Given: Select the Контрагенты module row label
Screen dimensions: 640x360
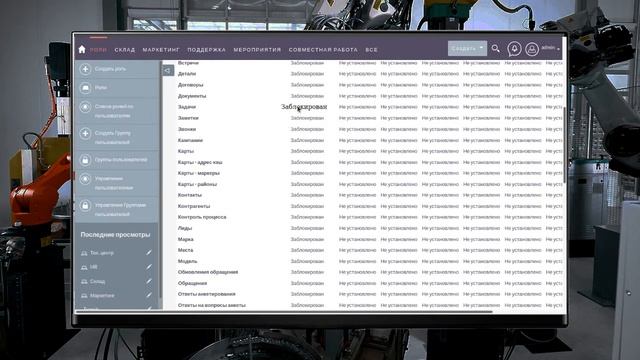Looking at the screenshot, I should 194,206.
